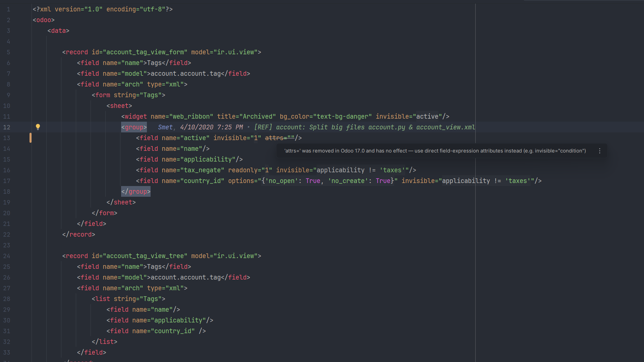Image resolution: width=644 pixels, height=362 pixels.
Task: Click the 'no_create' option key
Action: click(348, 181)
